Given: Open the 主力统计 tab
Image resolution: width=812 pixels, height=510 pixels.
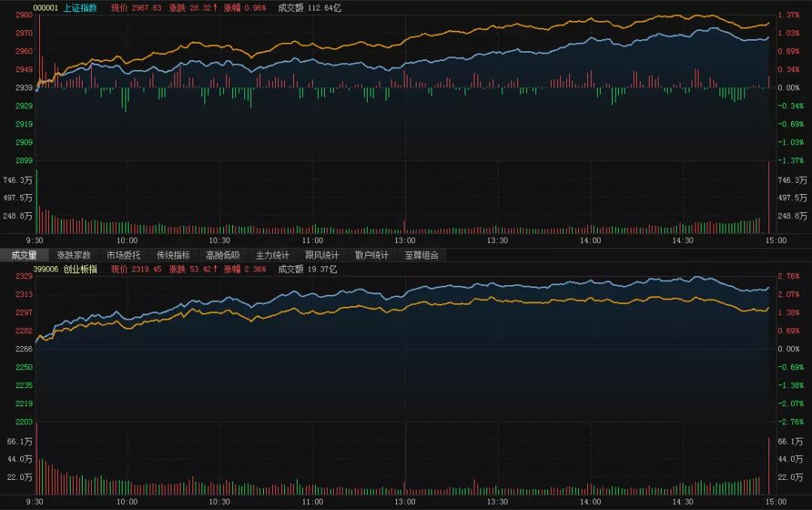Looking at the screenshot, I should (x=272, y=255).
